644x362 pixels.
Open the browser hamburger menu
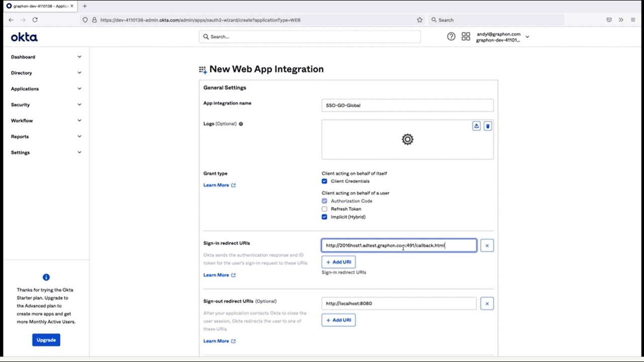[x=633, y=20]
